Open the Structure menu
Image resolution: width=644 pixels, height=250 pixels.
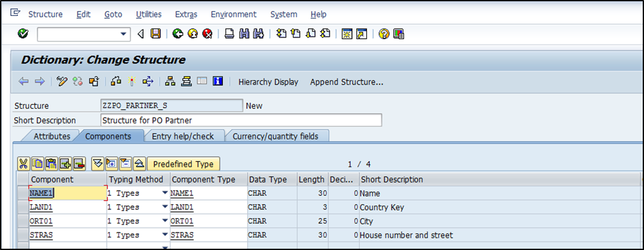click(45, 14)
